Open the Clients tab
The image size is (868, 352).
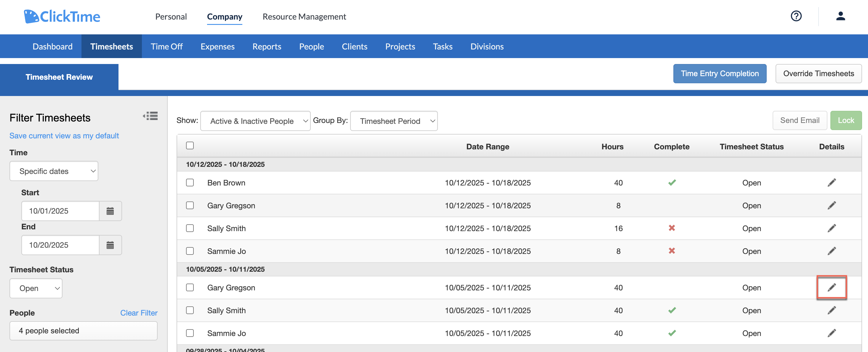pyautogui.click(x=355, y=46)
